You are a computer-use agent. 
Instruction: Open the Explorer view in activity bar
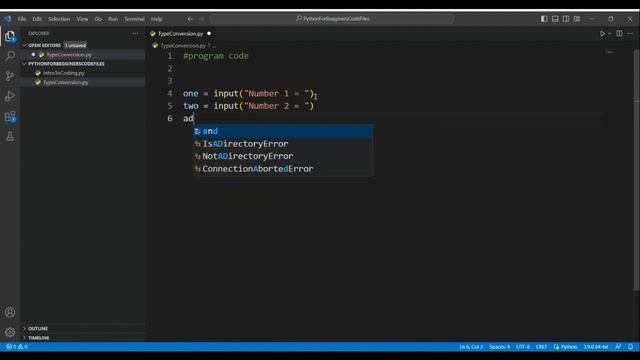(x=10, y=36)
